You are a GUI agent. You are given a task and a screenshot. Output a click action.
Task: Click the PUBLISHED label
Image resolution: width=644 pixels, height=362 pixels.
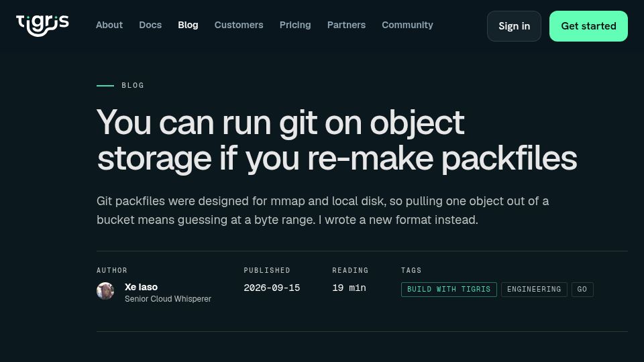pos(267,270)
